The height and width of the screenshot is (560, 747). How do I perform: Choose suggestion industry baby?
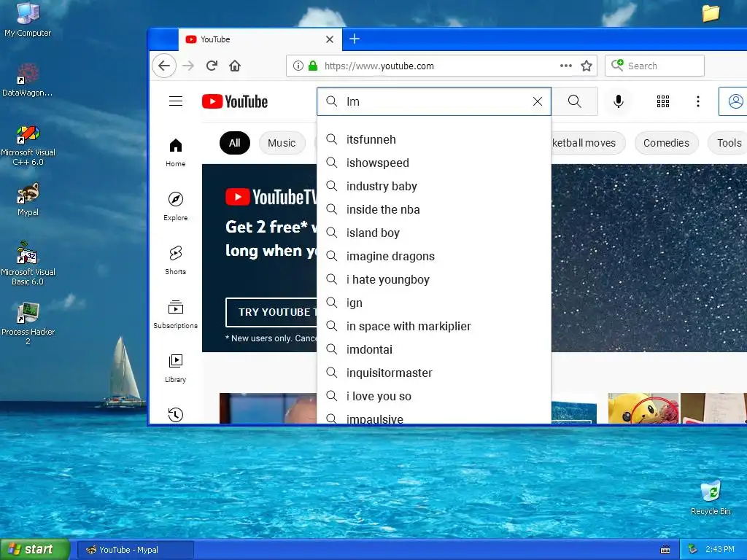tap(434, 186)
